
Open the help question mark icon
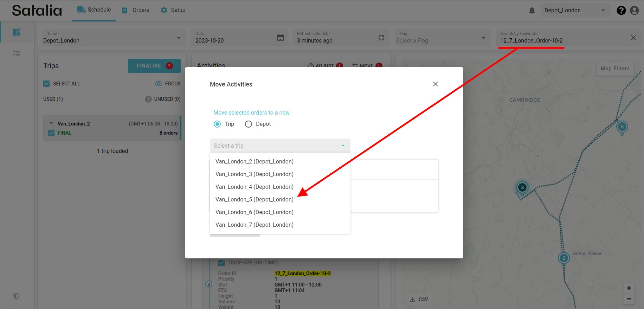click(x=621, y=11)
